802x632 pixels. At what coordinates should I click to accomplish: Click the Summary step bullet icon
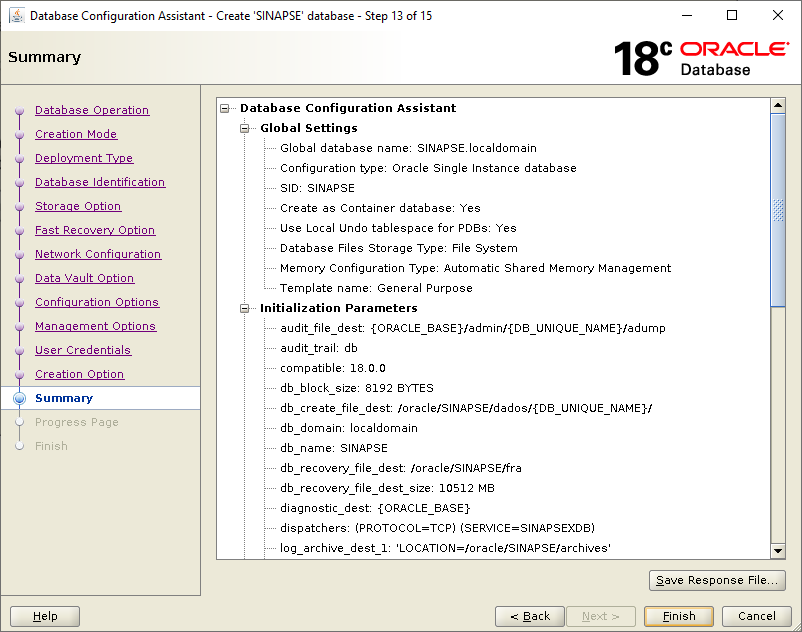point(19,398)
